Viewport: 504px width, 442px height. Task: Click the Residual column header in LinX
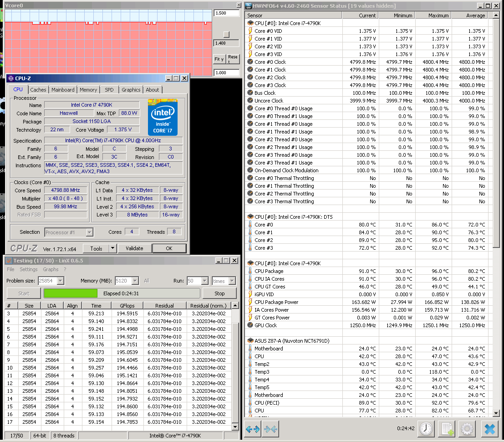(165, 306)
